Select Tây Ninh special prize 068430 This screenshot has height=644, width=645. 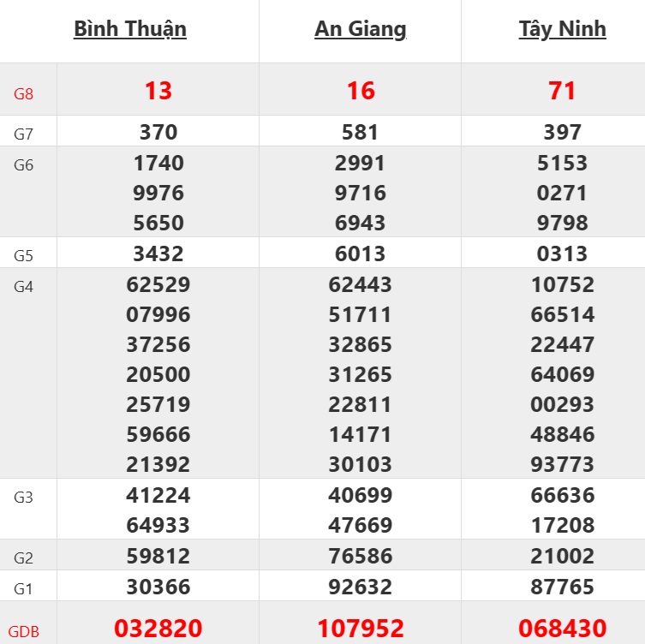(x=563, y=629)
